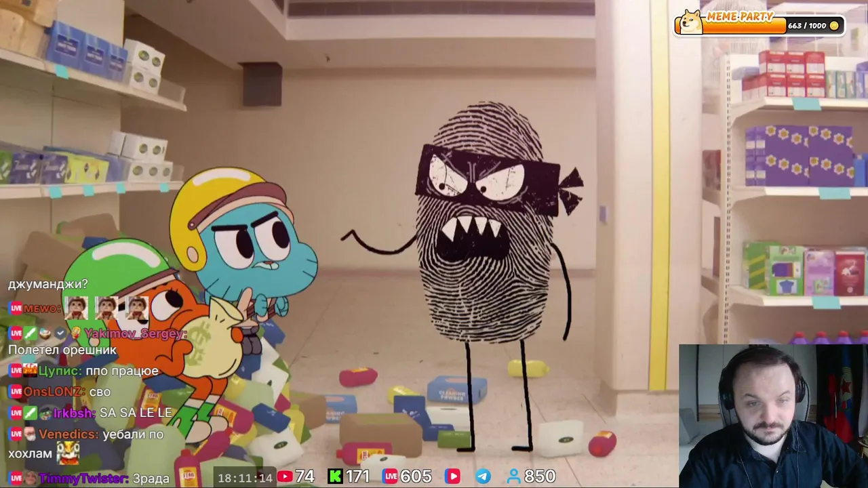Click the 'SA SA LE LE' chat message
The image size is (868, 488).
[136, 413]
